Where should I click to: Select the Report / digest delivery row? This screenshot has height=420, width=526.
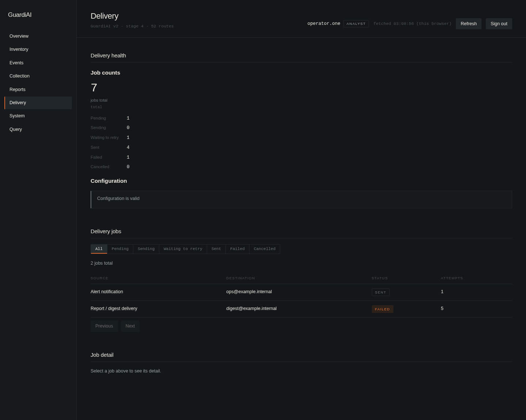301,309
